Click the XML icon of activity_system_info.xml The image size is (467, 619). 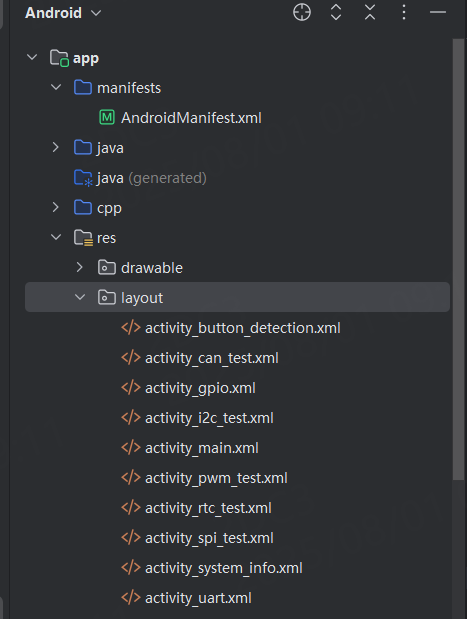pos(131,567)
